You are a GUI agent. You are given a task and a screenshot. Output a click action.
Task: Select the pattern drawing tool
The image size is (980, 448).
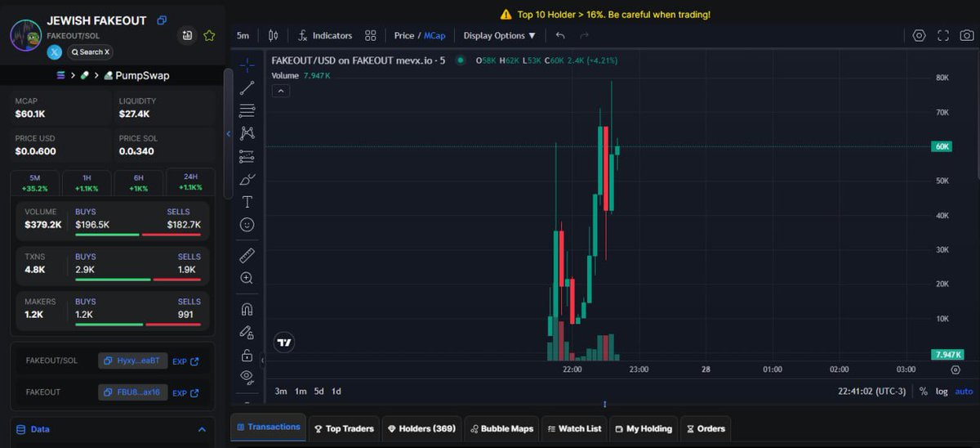point(247,133)
